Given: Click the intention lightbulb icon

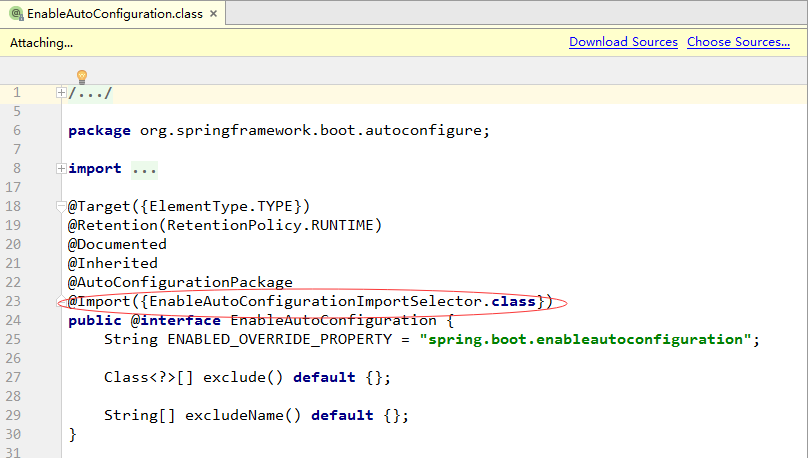Looking at the screenshot, I should [82, 77].
